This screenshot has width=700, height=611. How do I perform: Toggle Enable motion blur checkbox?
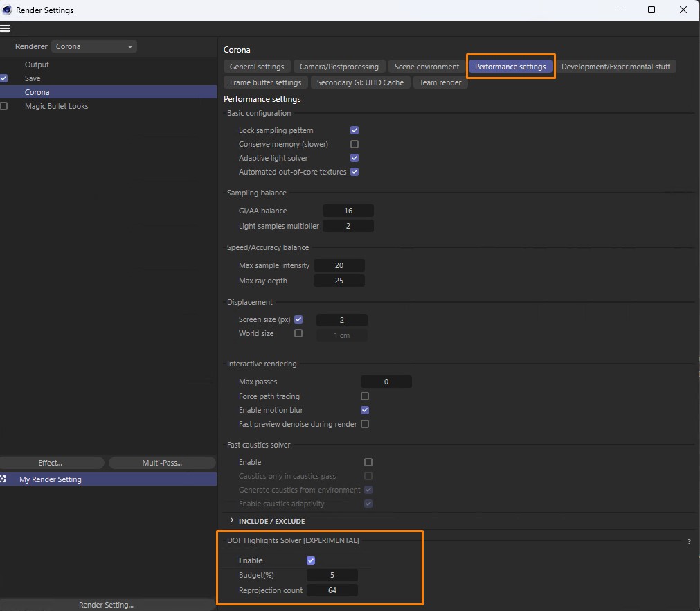click(x=365, y=410)
